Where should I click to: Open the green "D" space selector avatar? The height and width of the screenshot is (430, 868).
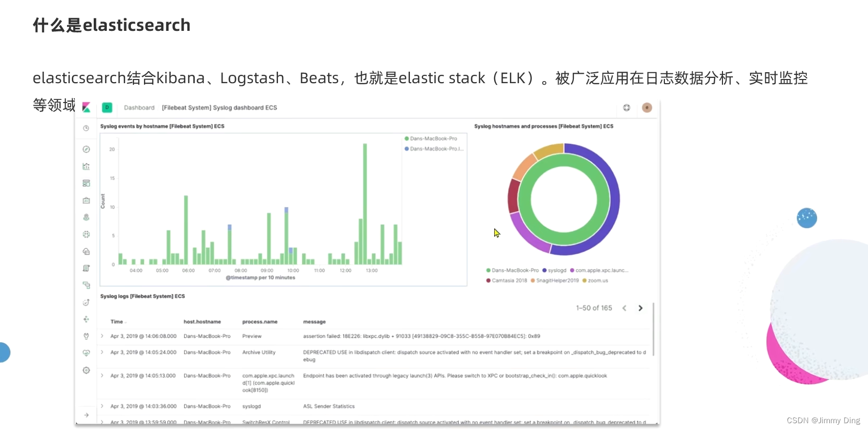pyautogui.click(x=107, y=107)
